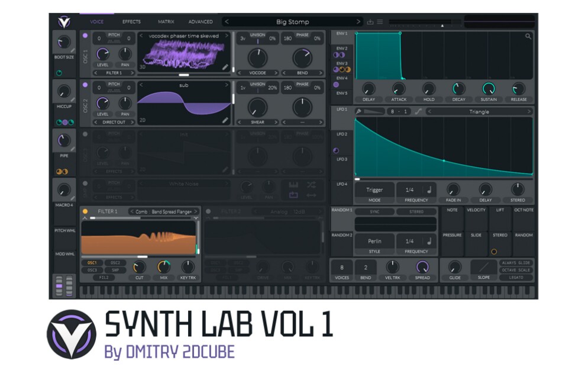Open the DIRECT OUT routing selector in OSC 2
Screen dimensions: 588x373
(x=114, y=122)
